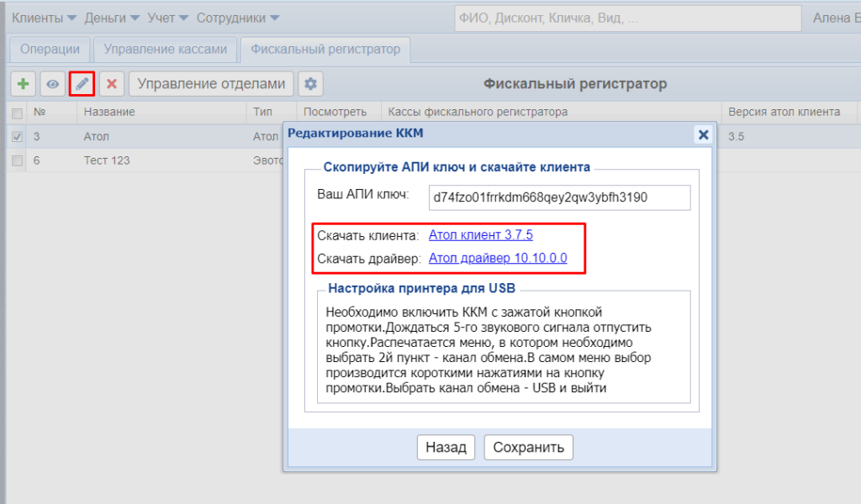Image resolution: width=861 pixels, height=504 pixels.
Task: Click the user name Алена at top right
Action: 836,18
